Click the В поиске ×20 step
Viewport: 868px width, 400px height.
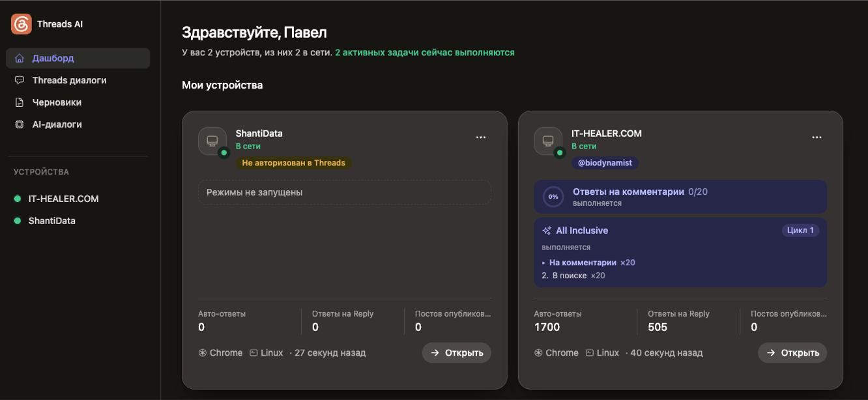point(573,276)
